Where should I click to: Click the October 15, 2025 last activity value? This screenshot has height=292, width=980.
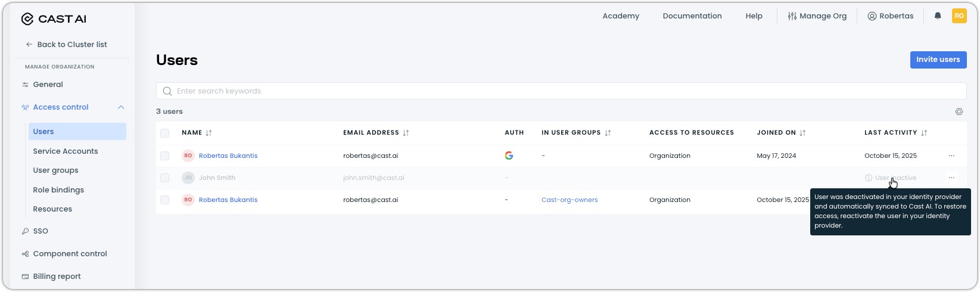(891, 156)
